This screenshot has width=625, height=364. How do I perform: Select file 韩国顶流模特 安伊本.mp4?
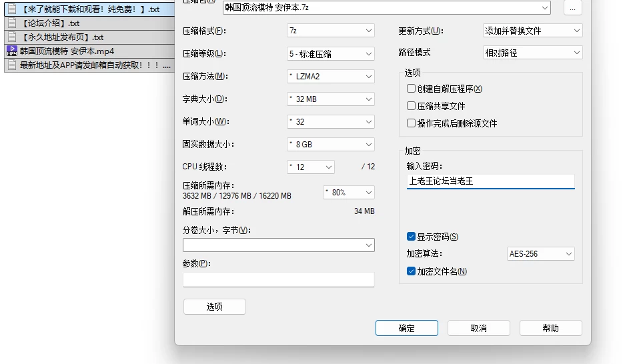[89, 51]
